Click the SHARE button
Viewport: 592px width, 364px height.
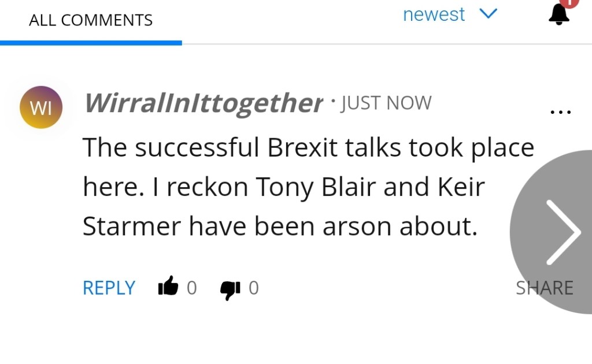click(544, 288)
